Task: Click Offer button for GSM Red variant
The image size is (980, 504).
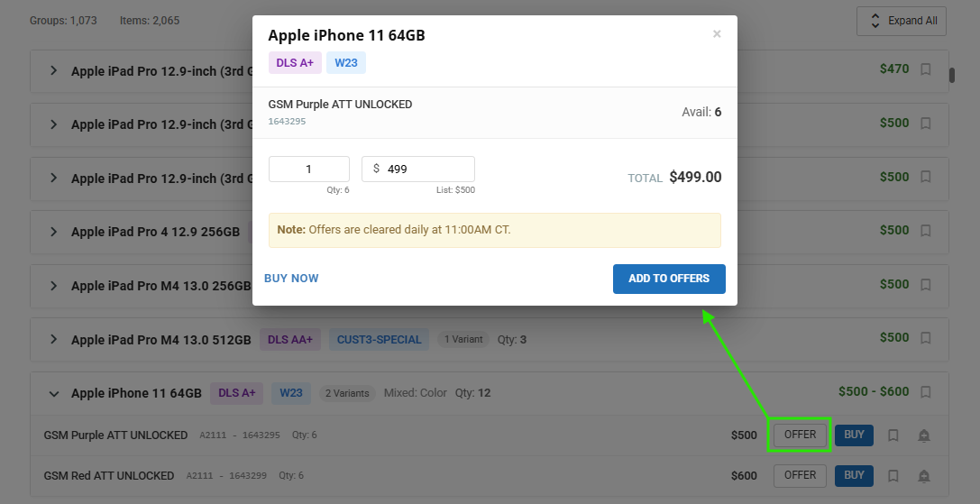Action: click(800, 476)
